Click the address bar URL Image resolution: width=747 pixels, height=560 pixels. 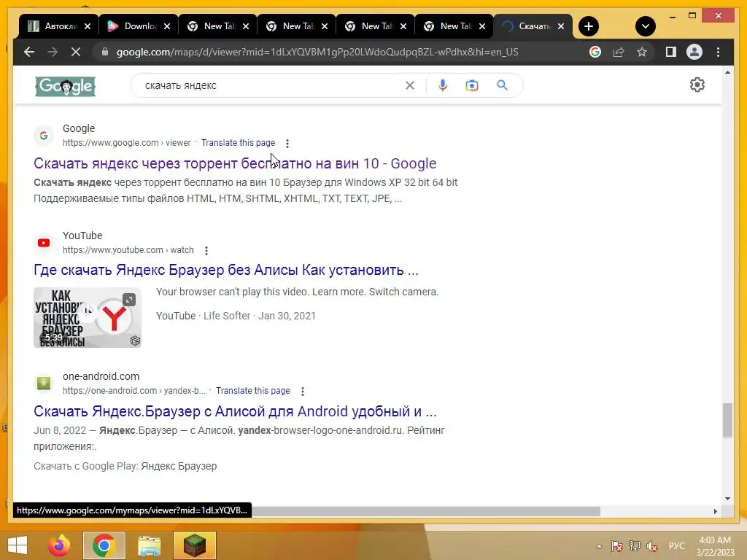[x=317, y=52]
